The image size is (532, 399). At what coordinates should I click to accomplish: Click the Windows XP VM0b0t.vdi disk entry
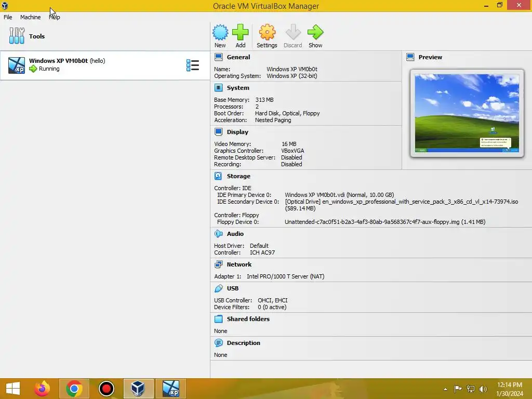point(339,195)
